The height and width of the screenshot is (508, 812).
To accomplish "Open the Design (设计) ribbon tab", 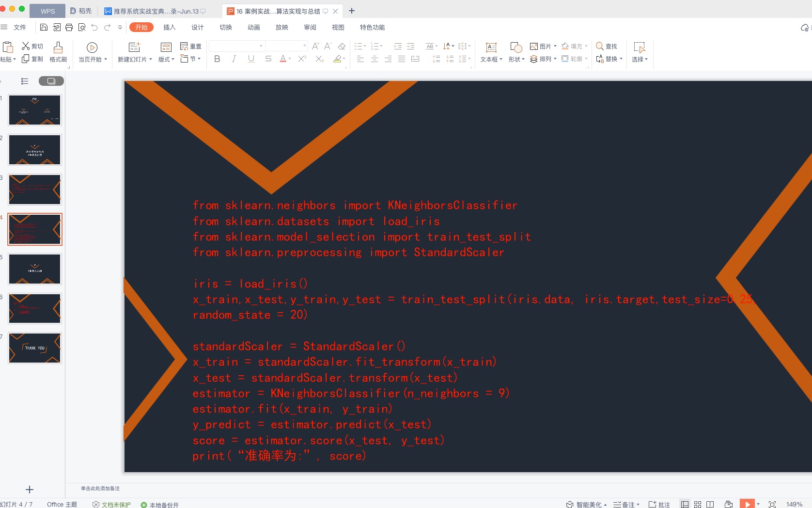I will tap(198, 27).
